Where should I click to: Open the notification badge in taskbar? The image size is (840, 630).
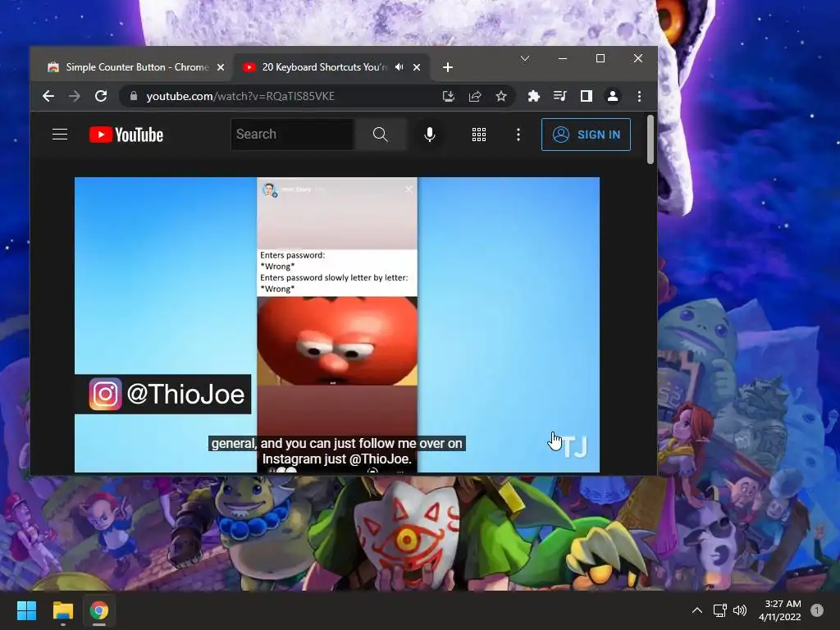tap(817, 610)
